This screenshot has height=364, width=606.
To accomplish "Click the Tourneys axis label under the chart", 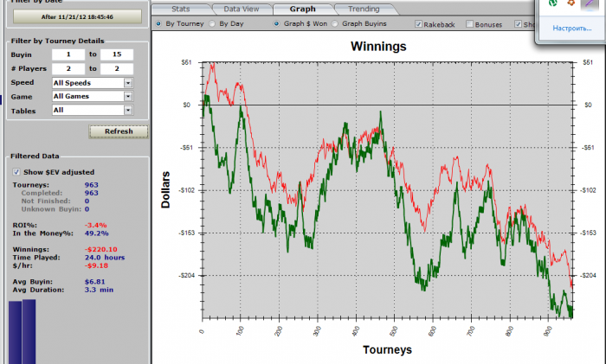I will tap(387, 349).
